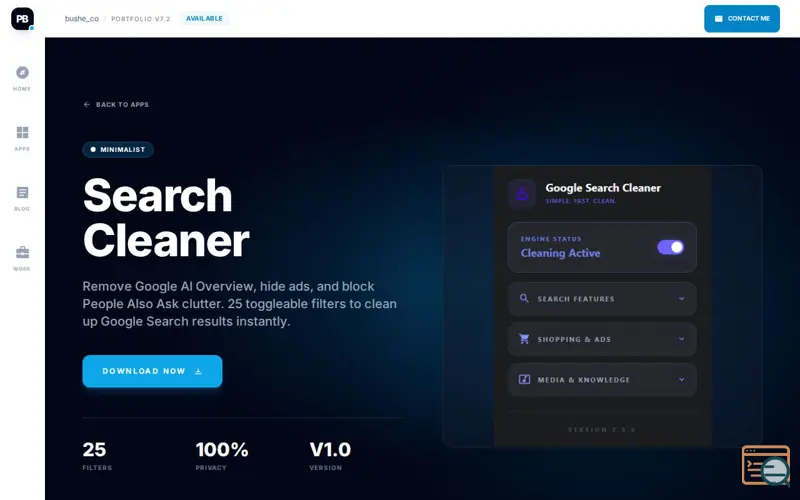Click the 25 Filters stat
Viewport: 800px width, 500px height.
click(97, 456)
